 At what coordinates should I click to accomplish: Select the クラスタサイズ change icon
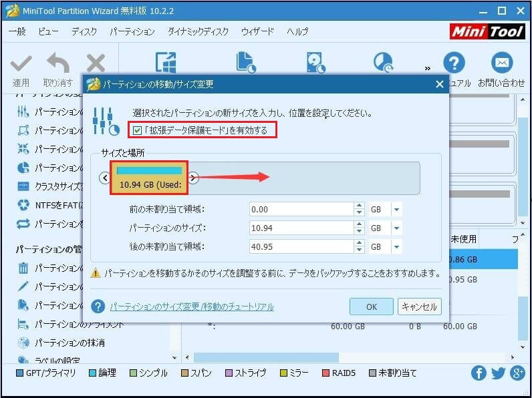(x=23, y=186)
